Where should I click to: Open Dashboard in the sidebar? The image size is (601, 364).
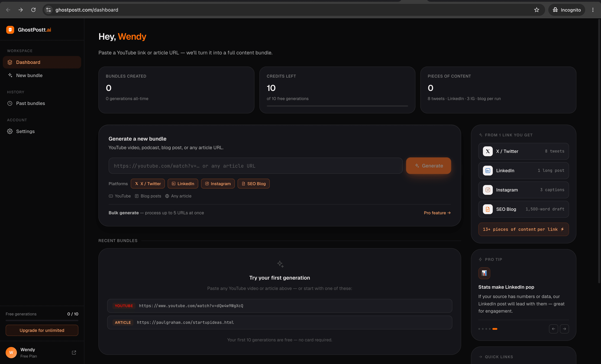point(42,62)
